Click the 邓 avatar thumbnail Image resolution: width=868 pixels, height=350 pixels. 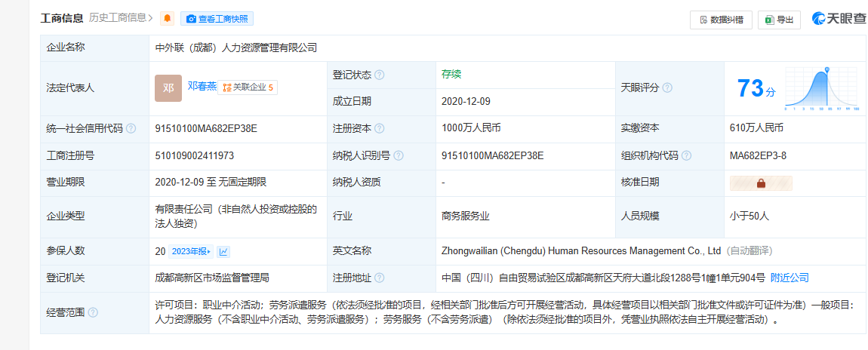[x=168, y=88]
